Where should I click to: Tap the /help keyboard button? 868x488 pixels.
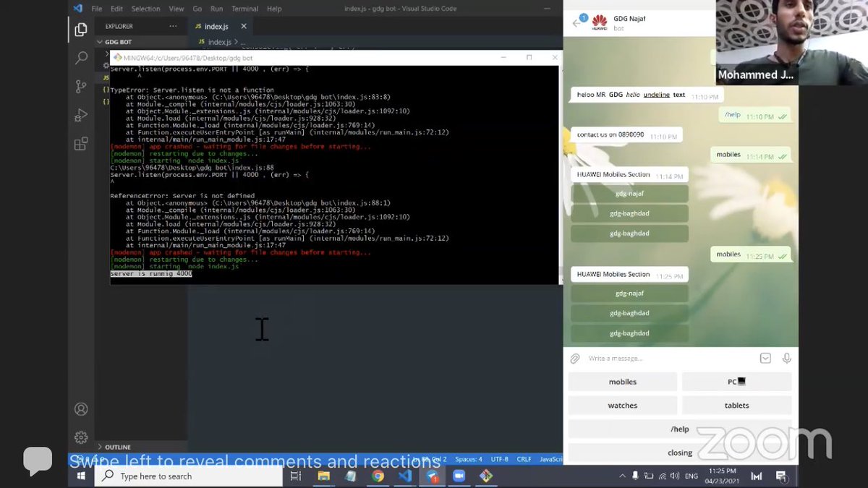pyautogui.click(x=680, y=429)
